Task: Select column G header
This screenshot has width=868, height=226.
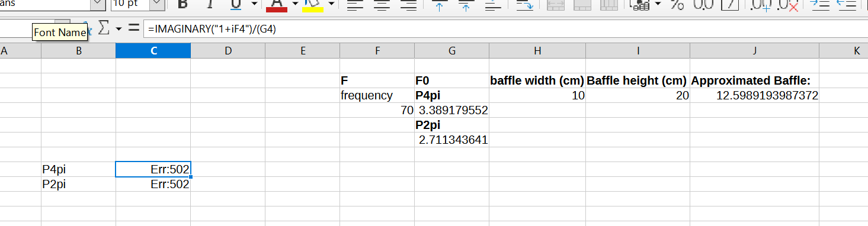Action: tap(451, 51)
